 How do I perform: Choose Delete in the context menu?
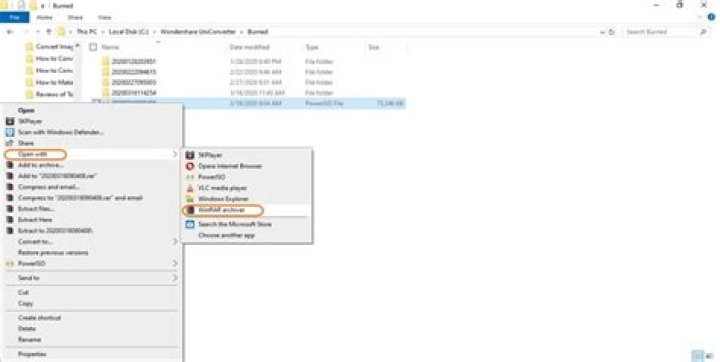(x=27, y=329)
